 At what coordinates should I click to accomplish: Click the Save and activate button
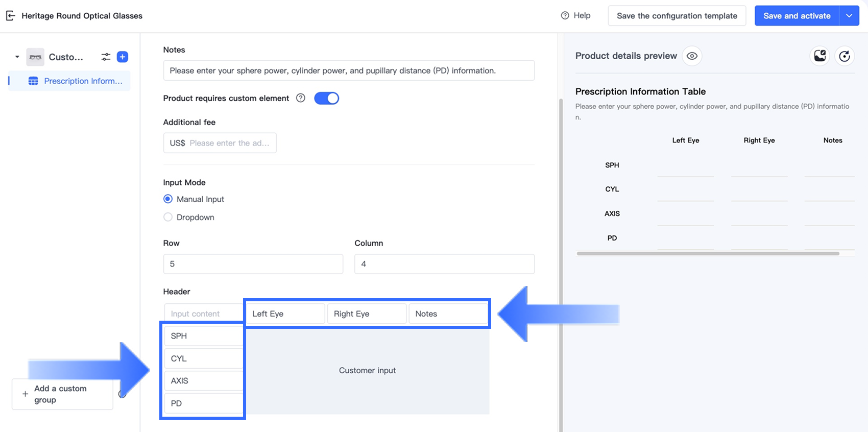(x=797, y=16)
